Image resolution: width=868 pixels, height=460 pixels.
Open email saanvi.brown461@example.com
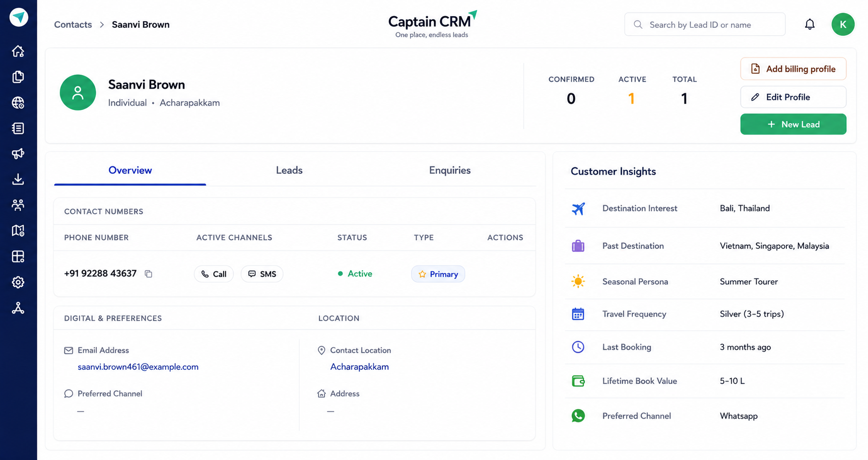coord(138,367)
